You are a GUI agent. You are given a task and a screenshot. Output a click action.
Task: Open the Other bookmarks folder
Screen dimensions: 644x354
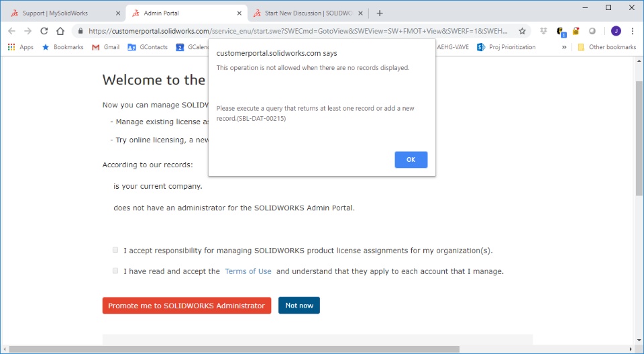tap(606, 47)
